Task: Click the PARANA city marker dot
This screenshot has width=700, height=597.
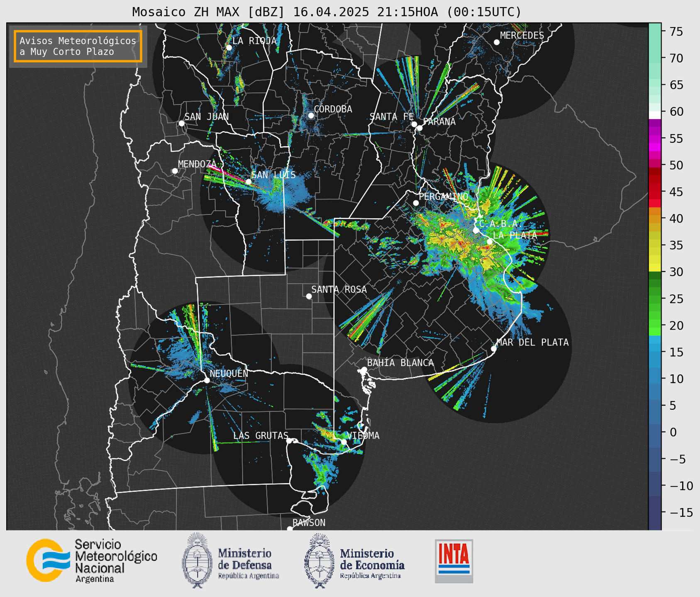Action: click(420, 128)
